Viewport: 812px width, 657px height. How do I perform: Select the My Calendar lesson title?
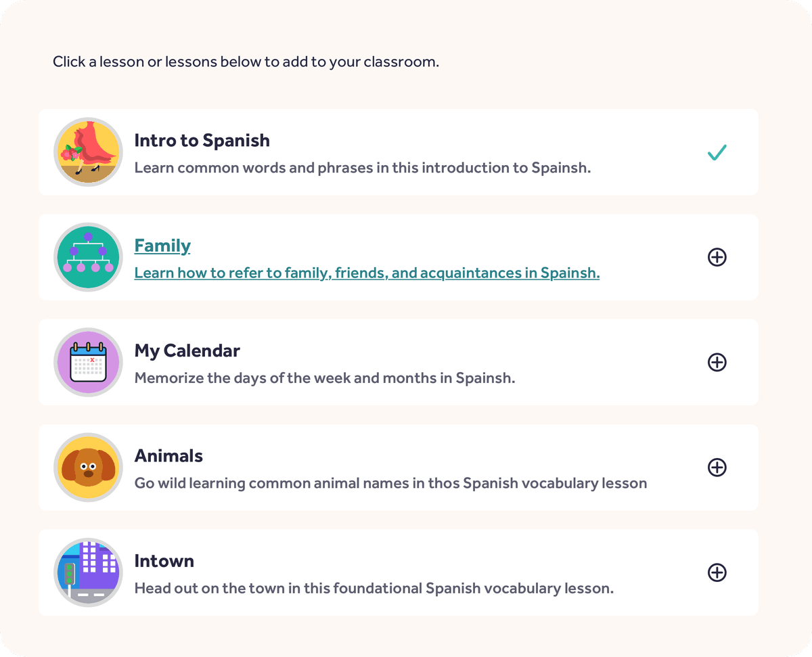point(187,351)
